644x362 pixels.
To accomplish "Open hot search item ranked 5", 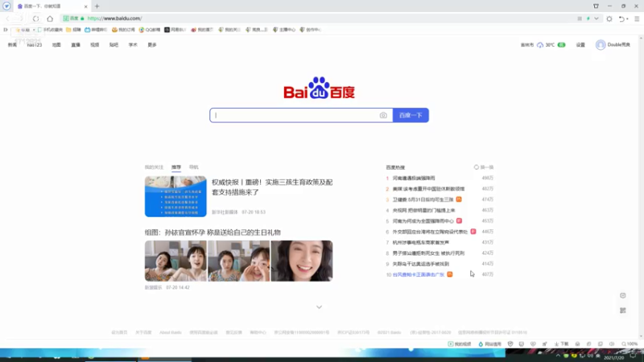I will pyautogui.click(x=423, y=220).
